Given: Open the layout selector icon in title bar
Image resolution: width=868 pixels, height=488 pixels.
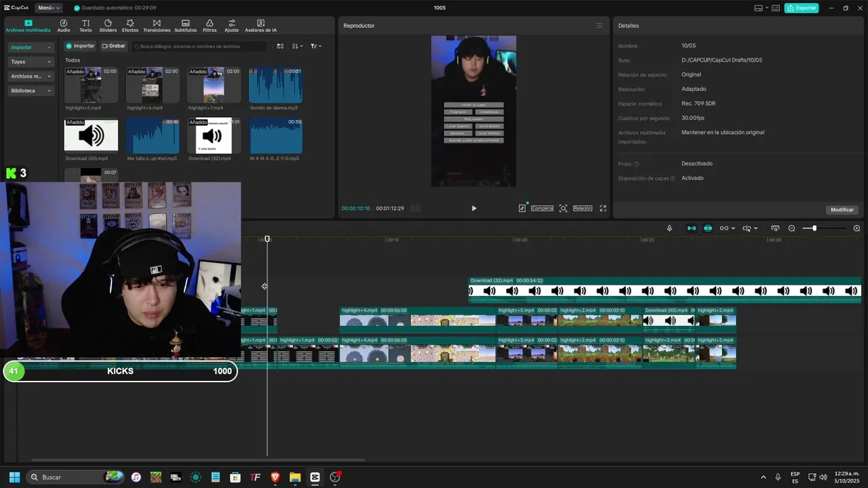Looking at the screenshot, I should click(758, 7).
